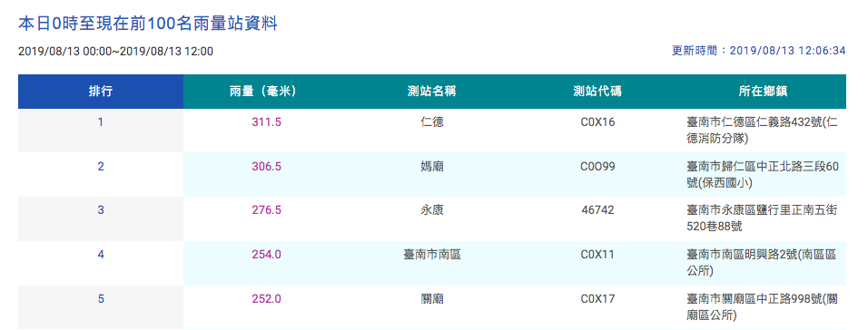Click station name 臺南市南區

[x=432, y=255]
